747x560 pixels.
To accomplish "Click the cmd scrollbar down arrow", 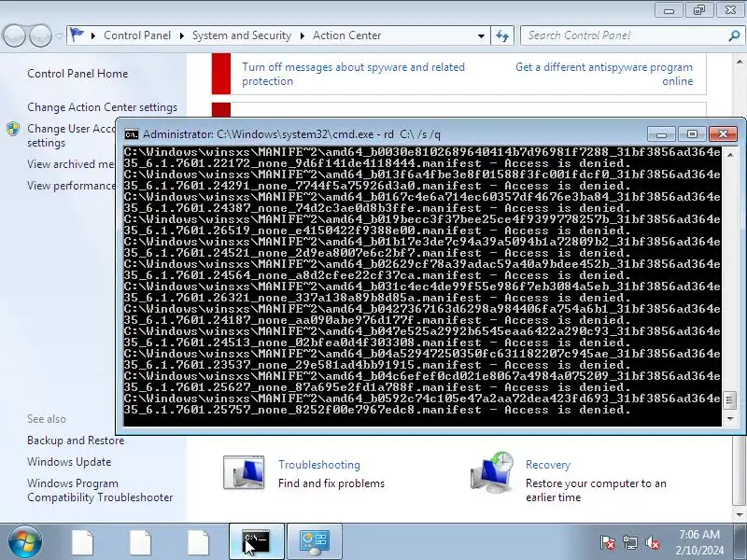I will [x=730, y=418].
